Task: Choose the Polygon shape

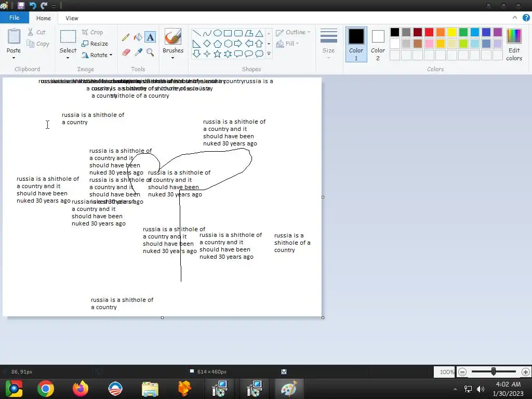Action: tap(249, 33)
